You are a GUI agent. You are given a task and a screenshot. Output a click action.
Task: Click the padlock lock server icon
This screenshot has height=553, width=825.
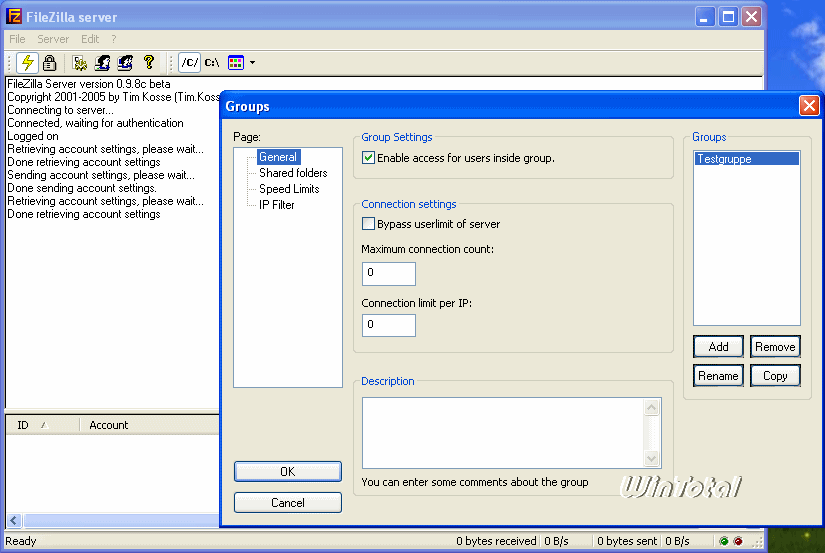(x=49, y=63)
